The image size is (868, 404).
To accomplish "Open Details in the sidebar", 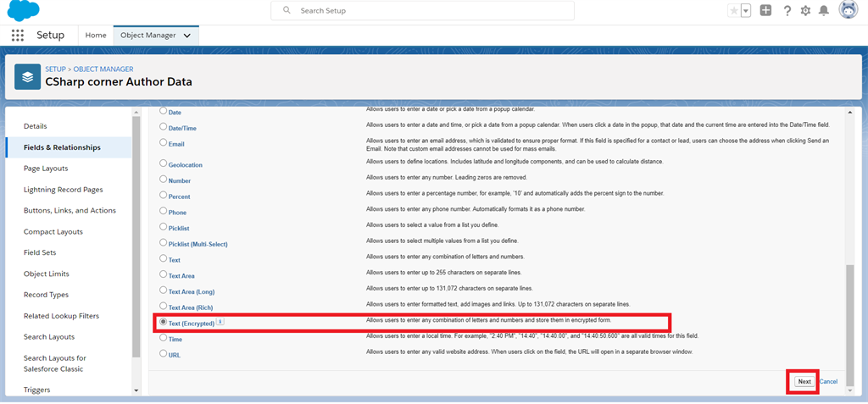I will click(36, 126).
